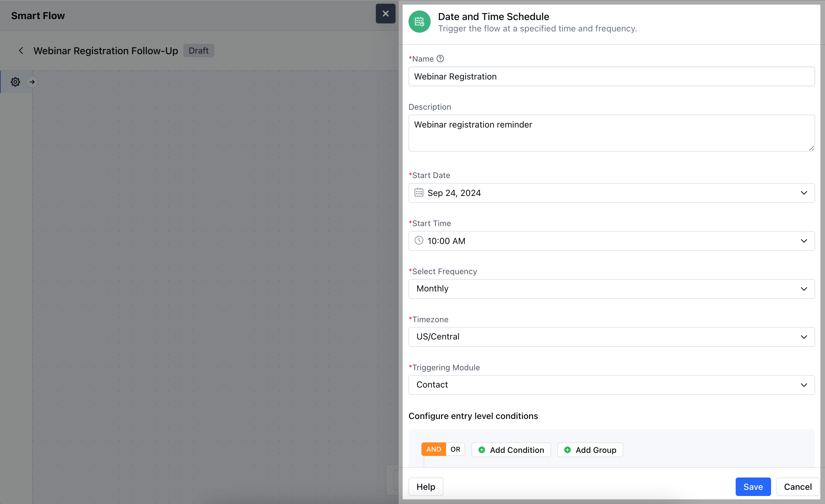
Task: Switch the condition operator to OR
Action: pyautogui.click(x=455, y=449)
